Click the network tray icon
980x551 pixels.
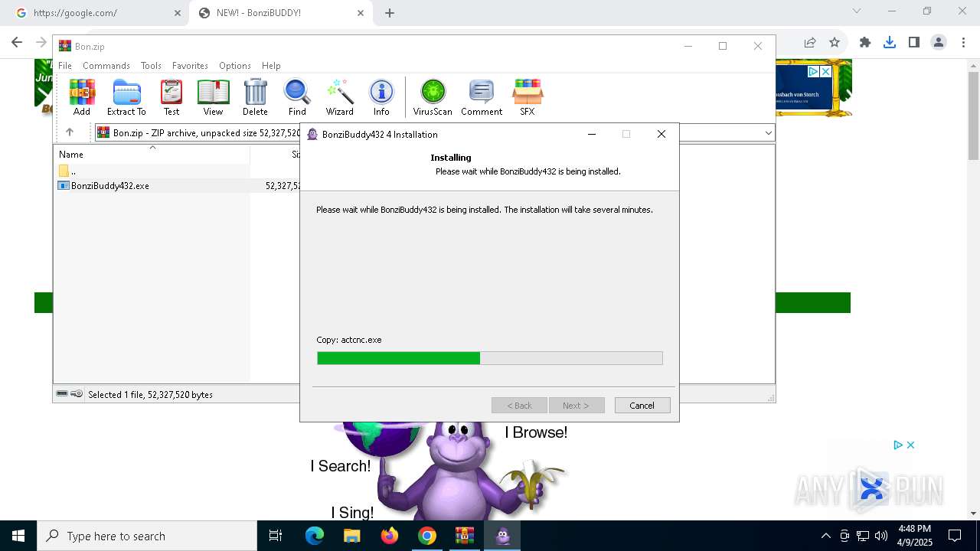click(x=863, y=536)
